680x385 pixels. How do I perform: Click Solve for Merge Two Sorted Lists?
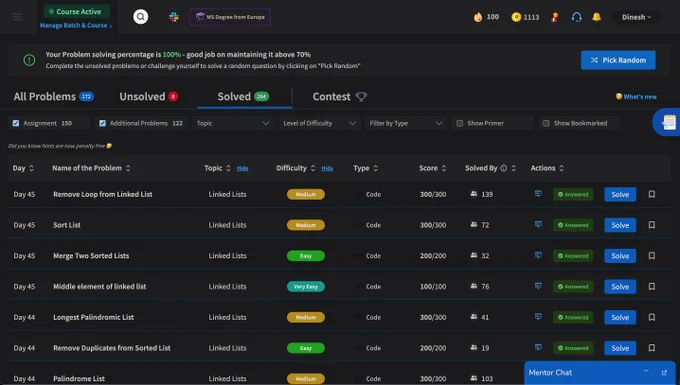coord(620,256)
